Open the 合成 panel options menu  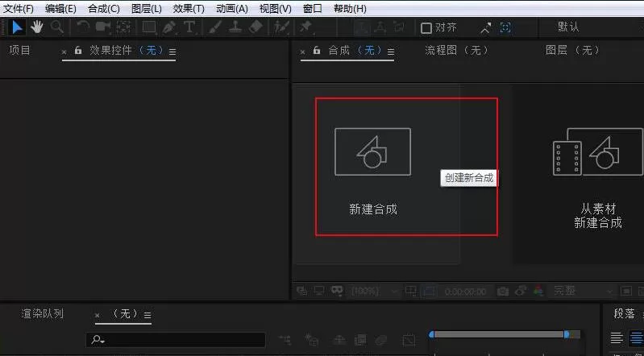pos(391,52)
